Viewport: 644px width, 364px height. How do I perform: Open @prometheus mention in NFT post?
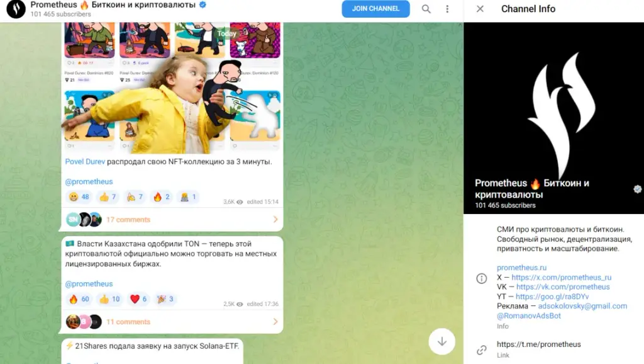89,181
